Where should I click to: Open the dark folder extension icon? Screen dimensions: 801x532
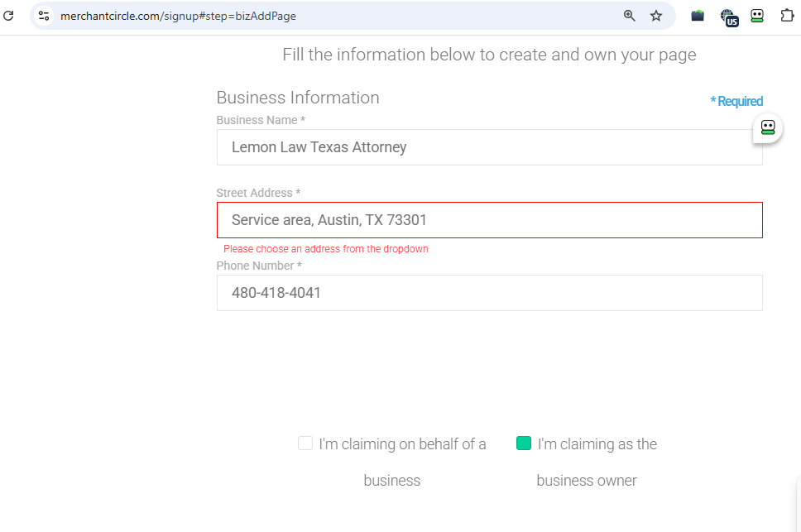tap(698, 16)
